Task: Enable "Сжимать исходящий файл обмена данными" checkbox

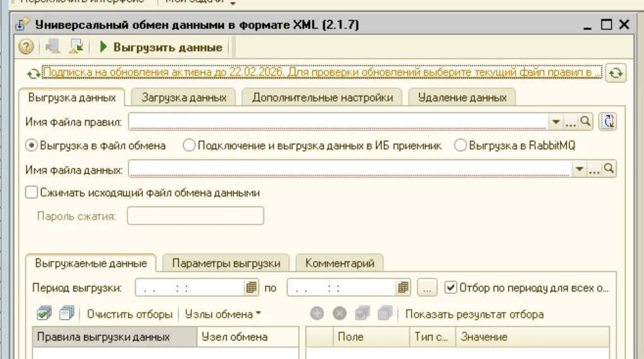Action: (31, 193)
